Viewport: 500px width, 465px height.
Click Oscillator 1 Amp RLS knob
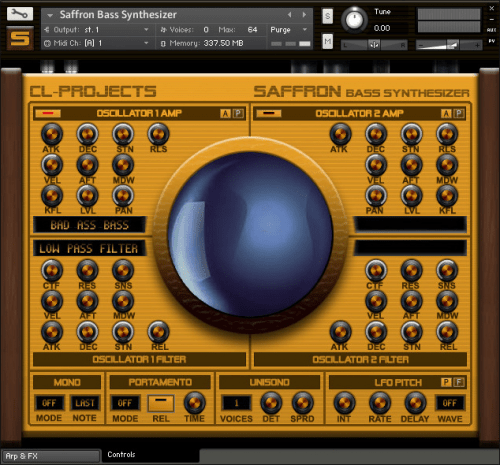(158, 134)
